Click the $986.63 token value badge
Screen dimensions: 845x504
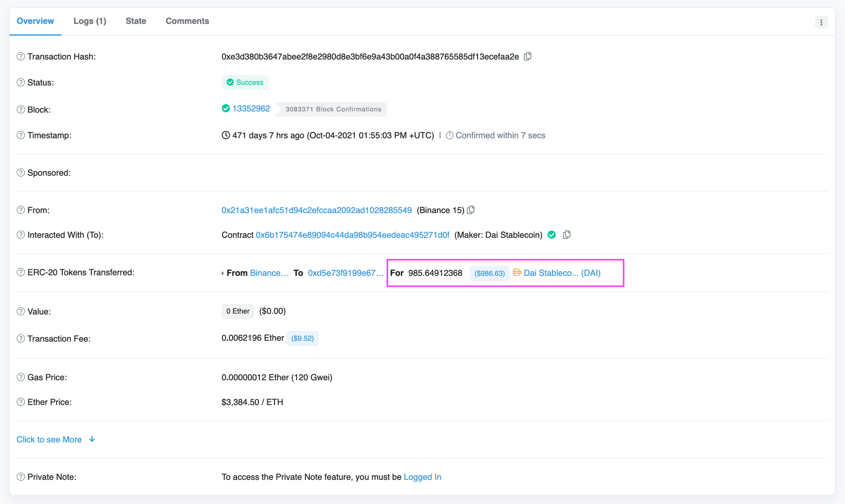coord(490,273)
